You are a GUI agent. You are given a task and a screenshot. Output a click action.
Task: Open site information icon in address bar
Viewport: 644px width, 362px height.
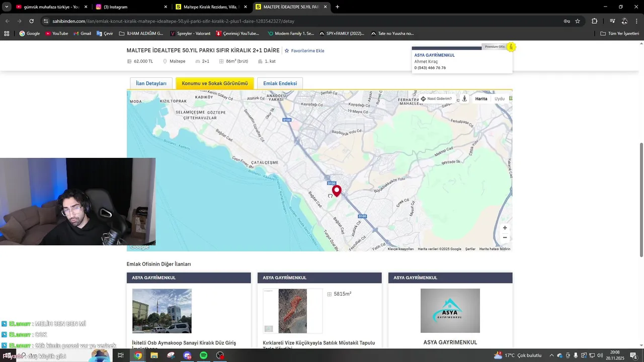pos(46,21)
